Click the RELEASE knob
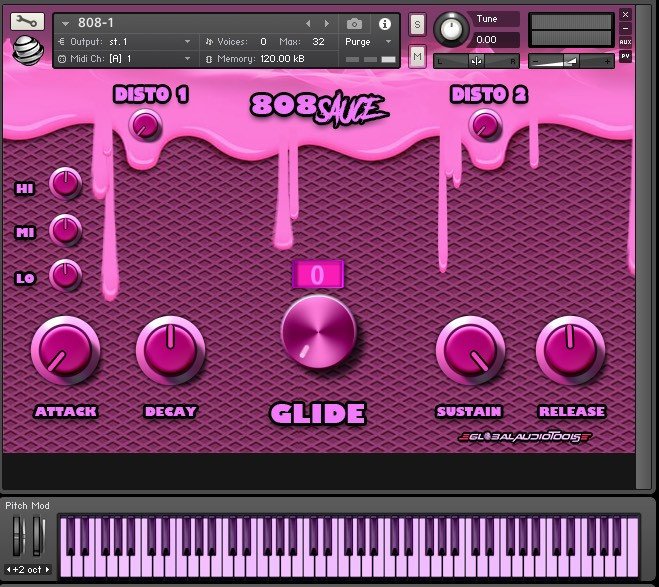Screen dimensions: 659x587 570,351
